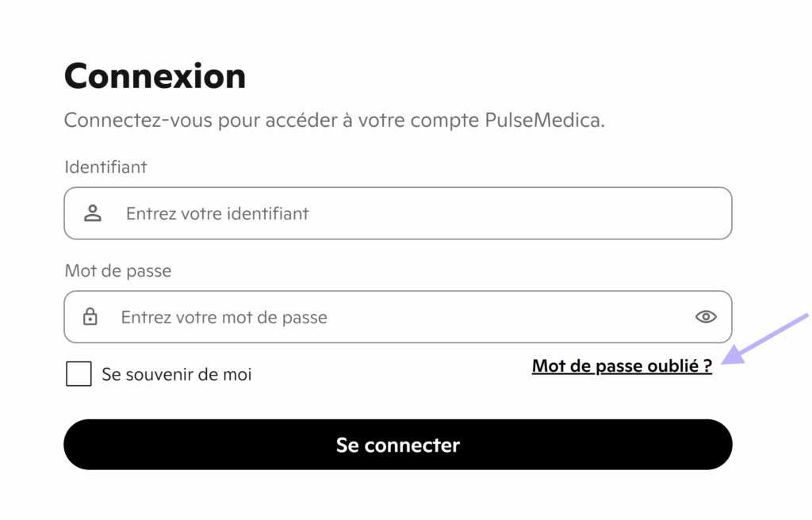This screenshot has height=520, width=812.
Task: Click the "Mot de passe" field label
Action: [x=118, y=271]
